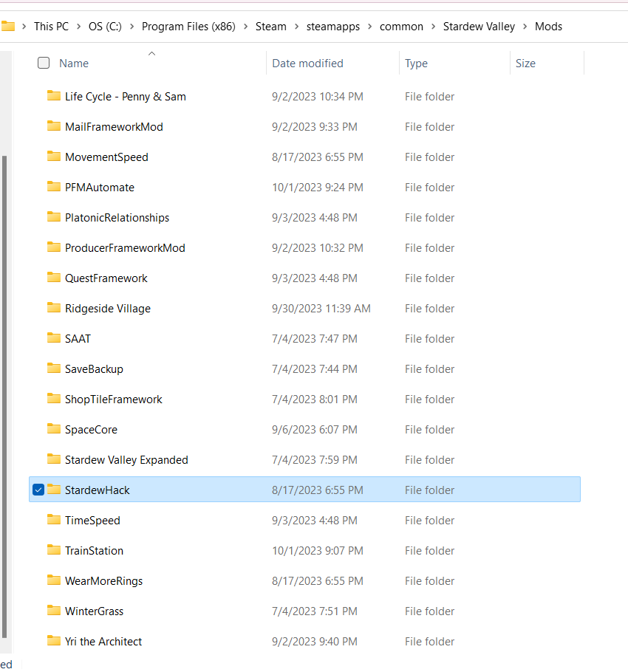Select the TrainStation folder name
Image resolution: width=628 pixels, height=672 pixels.
click(x=94, y=551)
